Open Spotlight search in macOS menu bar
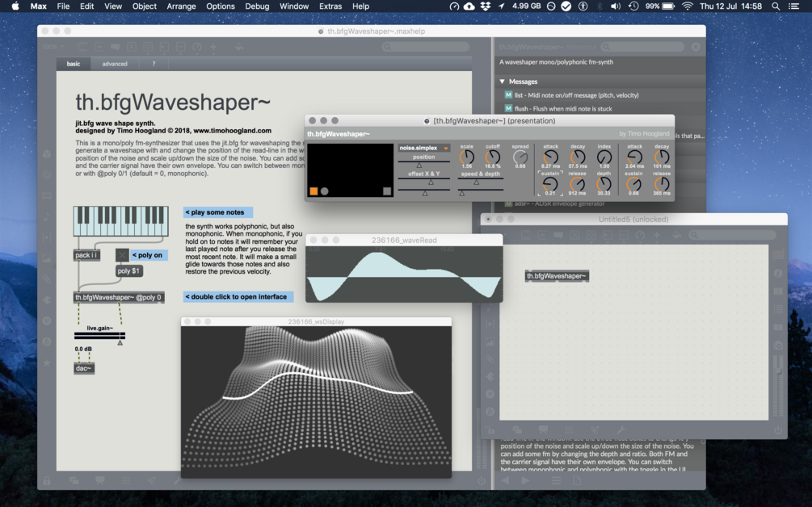Screen dimensions: 812x507 point(776,6)
